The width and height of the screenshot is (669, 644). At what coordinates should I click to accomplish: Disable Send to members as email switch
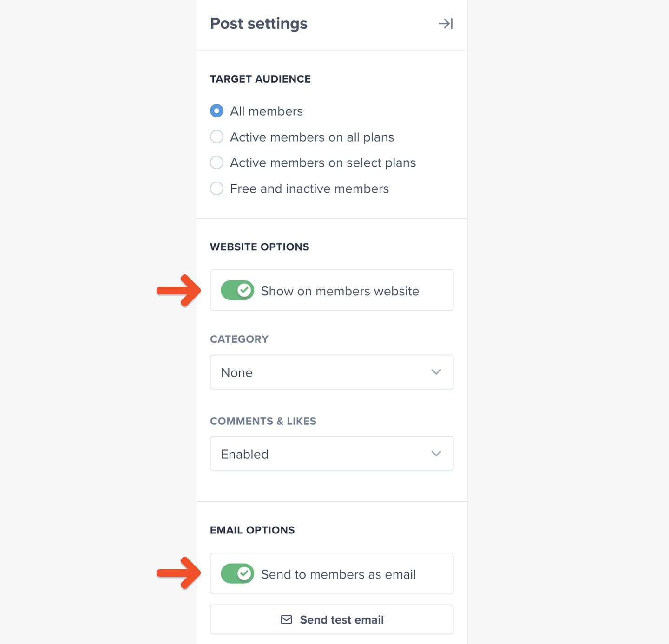coord(237,574)
